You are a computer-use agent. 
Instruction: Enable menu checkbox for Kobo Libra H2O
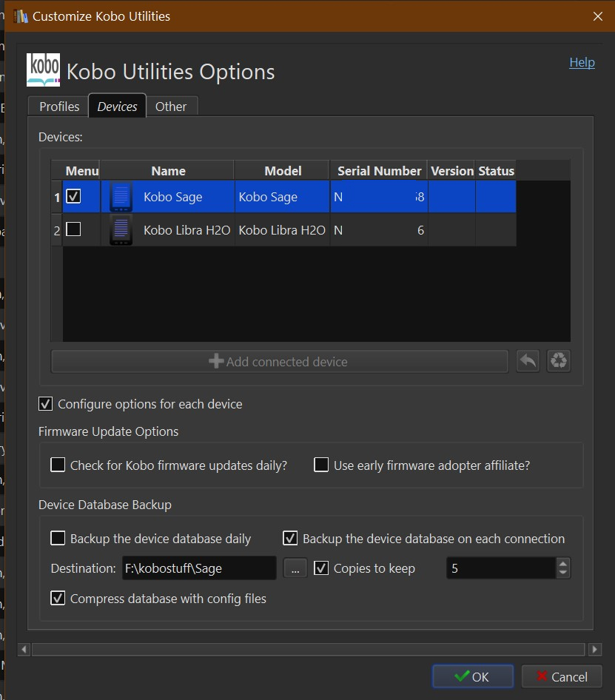click(74, 230)
